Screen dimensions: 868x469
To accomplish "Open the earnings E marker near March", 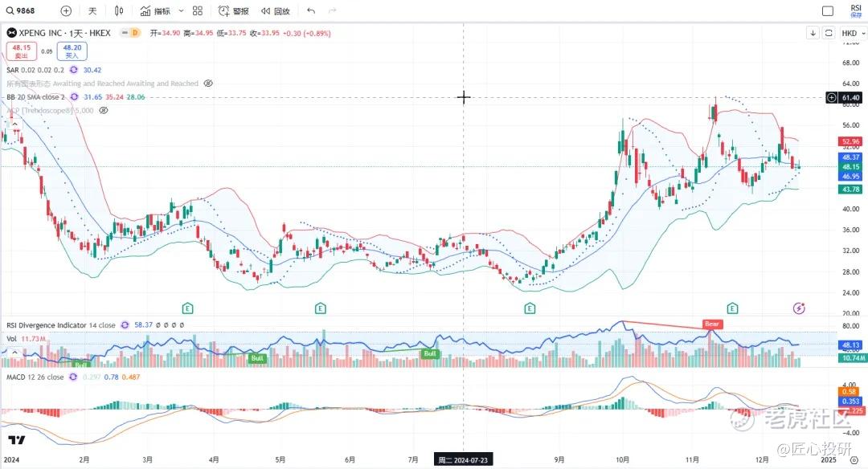I will coord(187,308).
